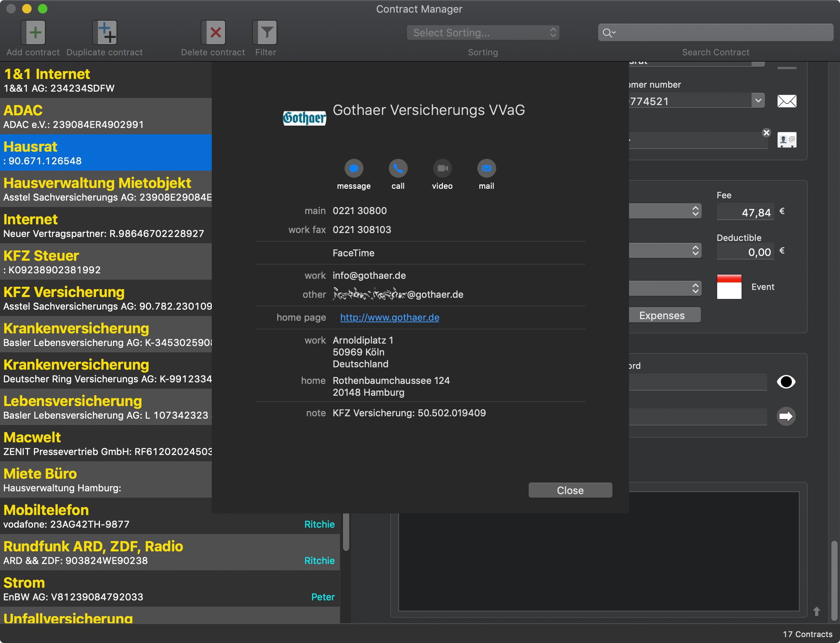Click main phone number 0221 30800
This screenshot has height=643, width=840.
(x=360, y=211)
